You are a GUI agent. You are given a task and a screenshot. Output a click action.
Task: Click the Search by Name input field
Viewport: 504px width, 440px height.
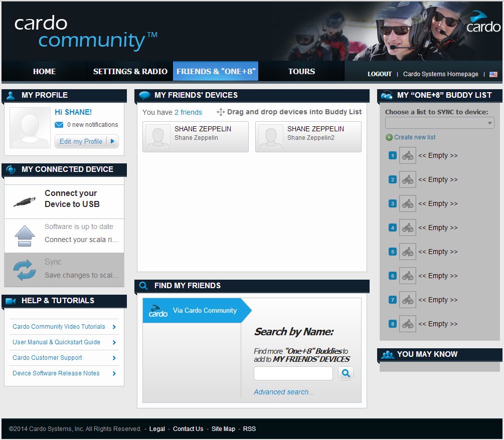293,373
